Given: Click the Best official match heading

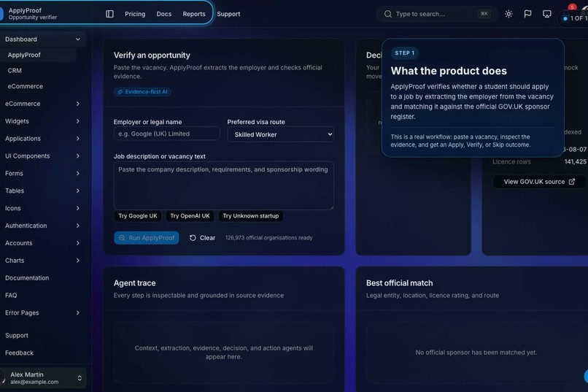Looking at the screenshot, I should [399, 283].
